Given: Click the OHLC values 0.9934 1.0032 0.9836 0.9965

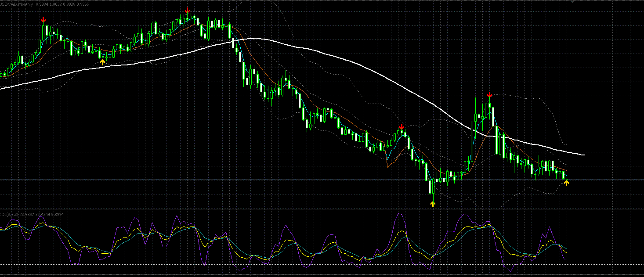Looking at the screenshot, I should 62,4.
